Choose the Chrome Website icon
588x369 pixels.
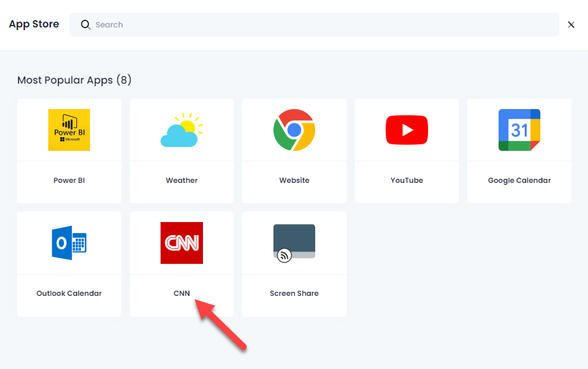(x=294, y=130)
